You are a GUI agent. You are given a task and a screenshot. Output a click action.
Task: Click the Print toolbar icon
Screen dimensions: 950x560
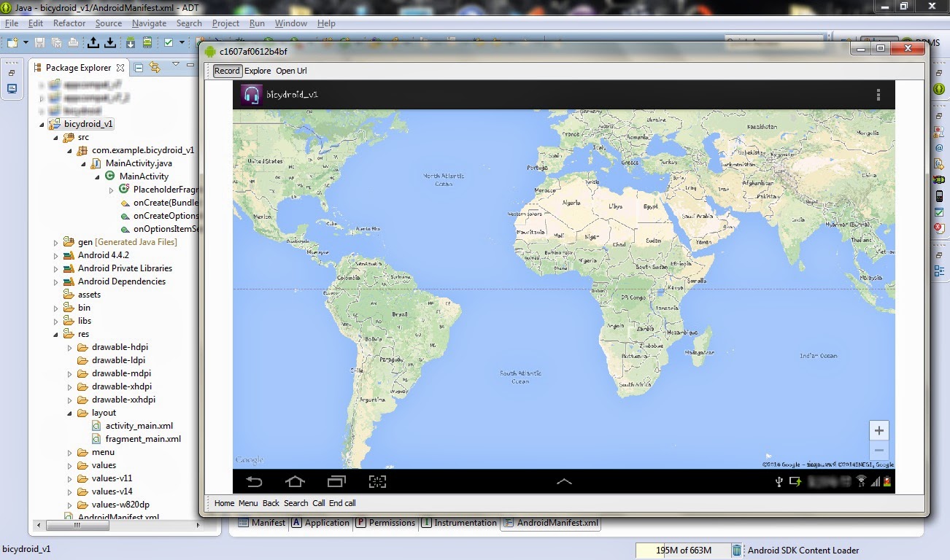click(73, 43)
